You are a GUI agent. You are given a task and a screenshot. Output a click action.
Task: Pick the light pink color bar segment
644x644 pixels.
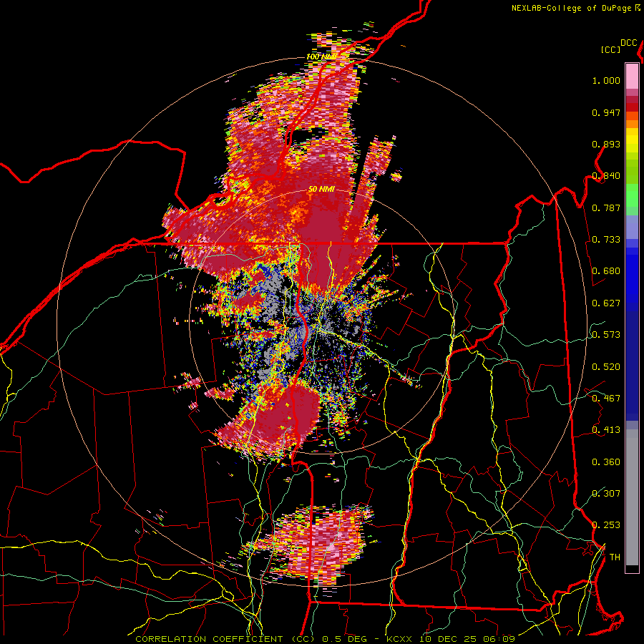632,76
